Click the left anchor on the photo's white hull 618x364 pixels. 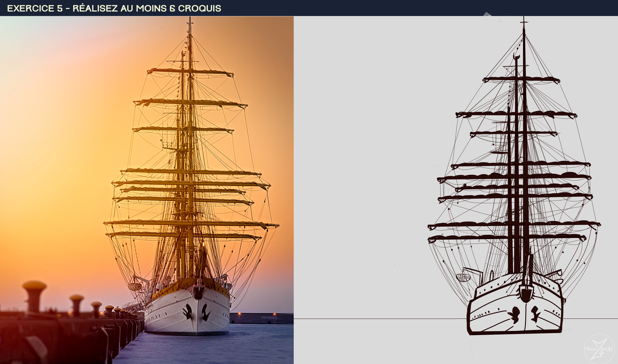coord(187,311)
